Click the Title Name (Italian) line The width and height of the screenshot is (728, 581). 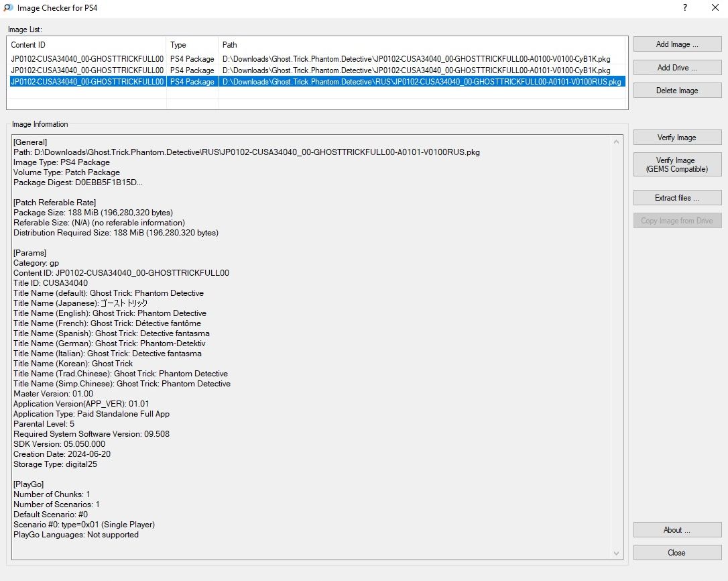coord(108,354)
